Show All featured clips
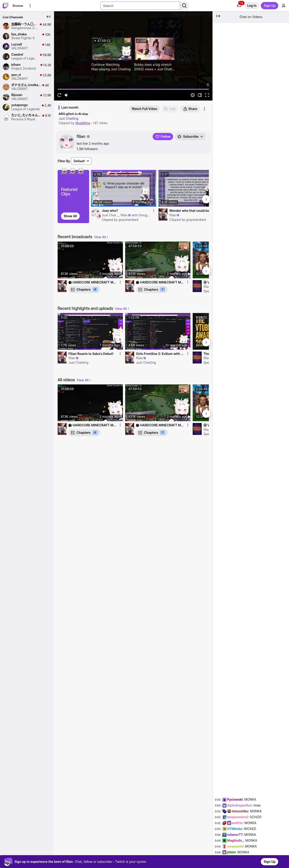289x868 pixels. click(x=70, y=216)
